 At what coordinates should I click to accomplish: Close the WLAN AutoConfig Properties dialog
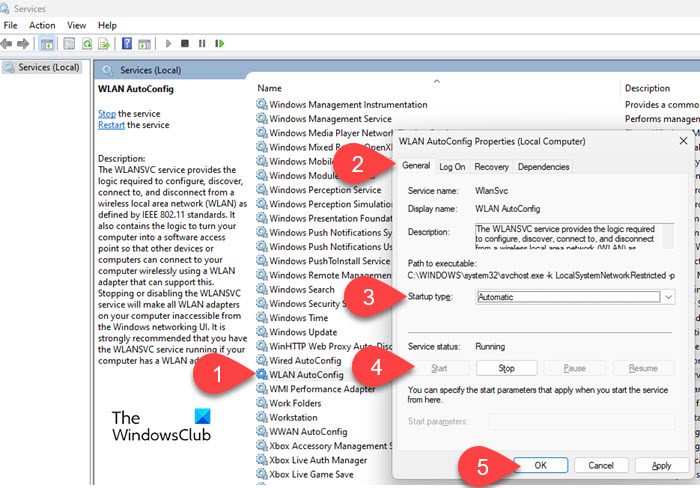click(683, 141)
